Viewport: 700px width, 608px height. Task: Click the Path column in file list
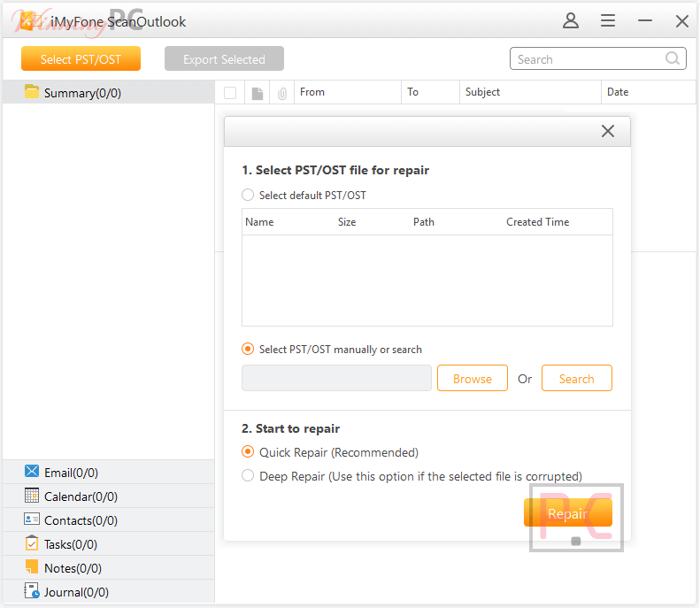(x=424, y=222)
